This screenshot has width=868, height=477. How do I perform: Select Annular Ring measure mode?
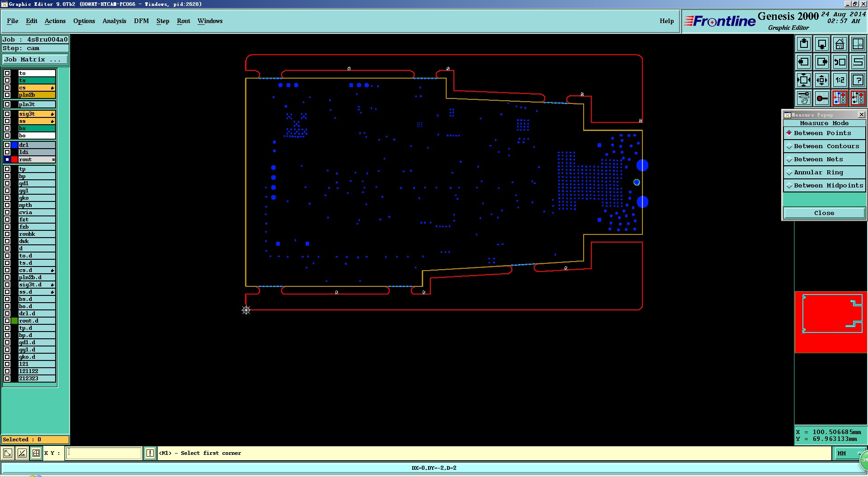coord(824,173)
